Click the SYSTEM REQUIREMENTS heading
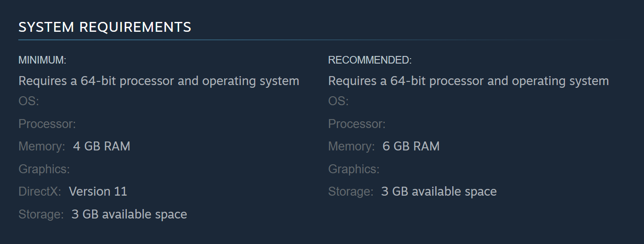The width and height of the screenshot is (644, 244). (x=105, y=27)
